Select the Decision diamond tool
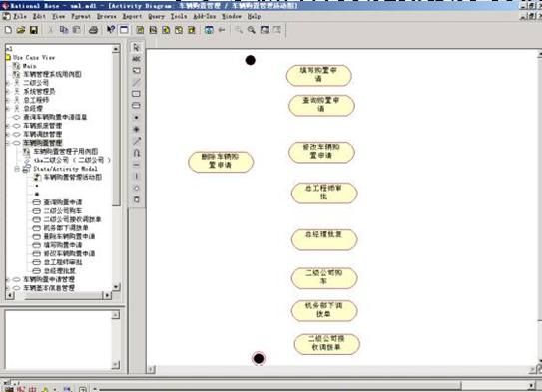Image resolution: width=542 pixels, height=392 pixels. coord(136,188)
